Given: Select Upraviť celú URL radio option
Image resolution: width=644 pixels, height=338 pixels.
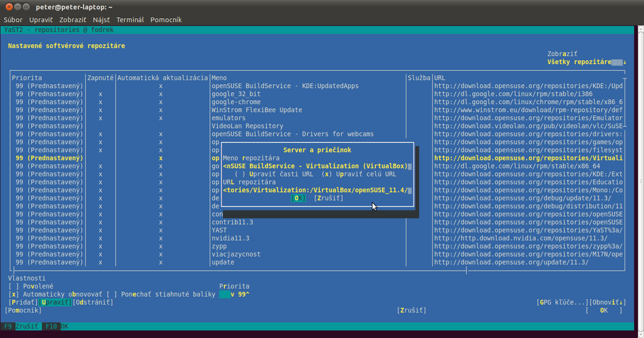Looking at the screenshot, I should click(x=359, y=174).
